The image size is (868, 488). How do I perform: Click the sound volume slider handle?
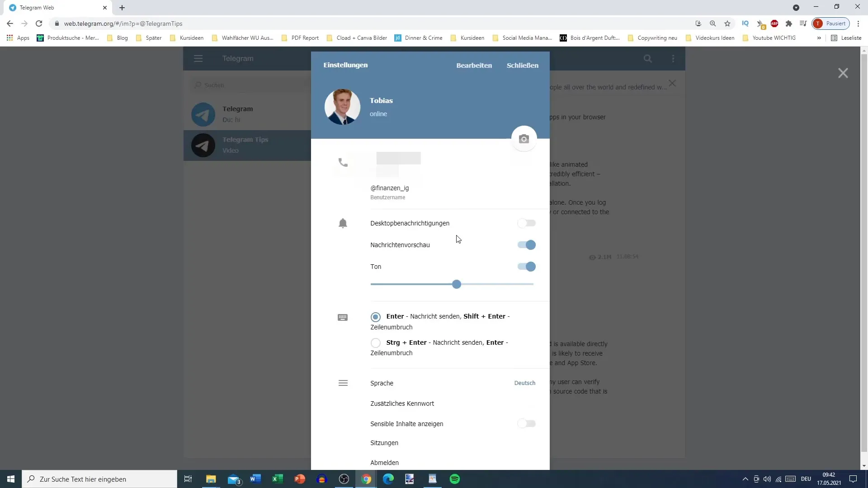click(x=457, y=284)
